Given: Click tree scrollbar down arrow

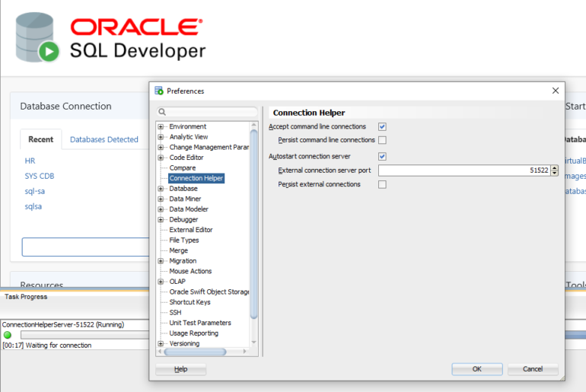Looking at the screenshot, I should [x=253, y=343].
